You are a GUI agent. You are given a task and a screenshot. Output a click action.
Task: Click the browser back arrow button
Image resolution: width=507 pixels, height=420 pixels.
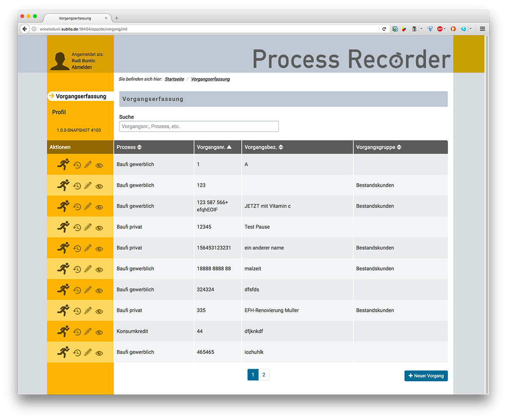coord(25,29)
